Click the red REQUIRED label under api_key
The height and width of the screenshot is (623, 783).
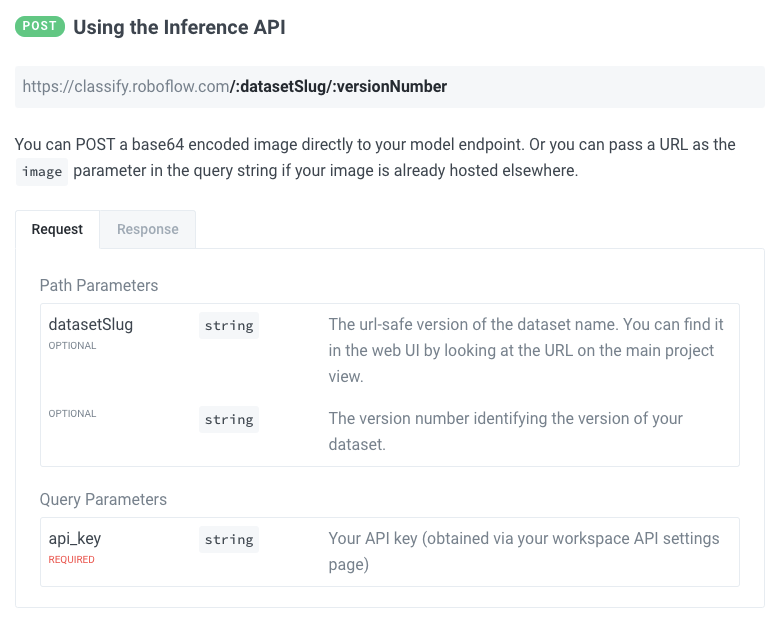(x=72, y=560)
